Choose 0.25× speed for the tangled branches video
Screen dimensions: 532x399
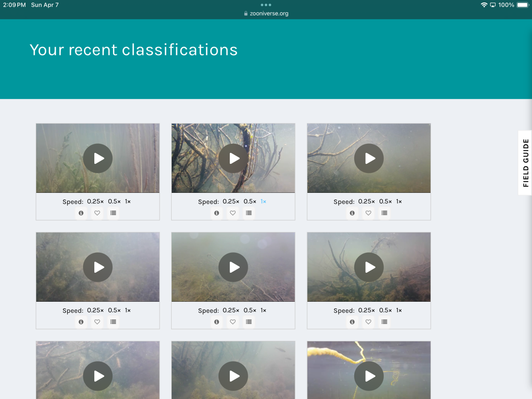tap(231, 202)
